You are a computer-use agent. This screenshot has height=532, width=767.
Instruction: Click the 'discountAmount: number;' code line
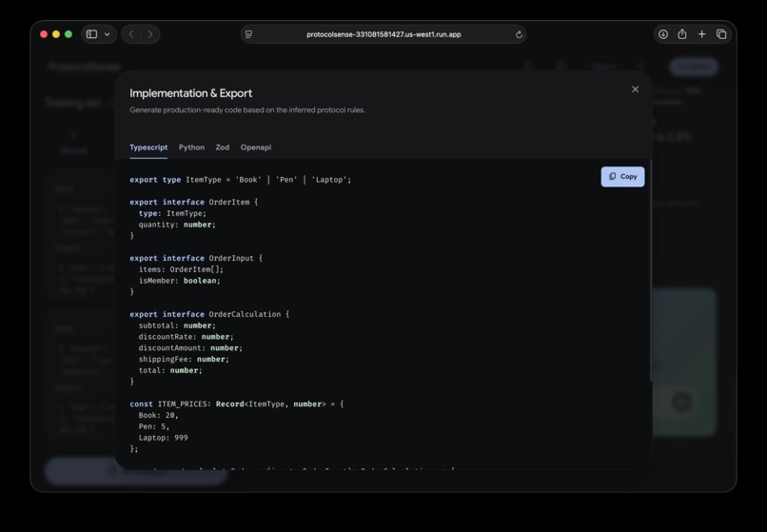click(x=190, y=348)
